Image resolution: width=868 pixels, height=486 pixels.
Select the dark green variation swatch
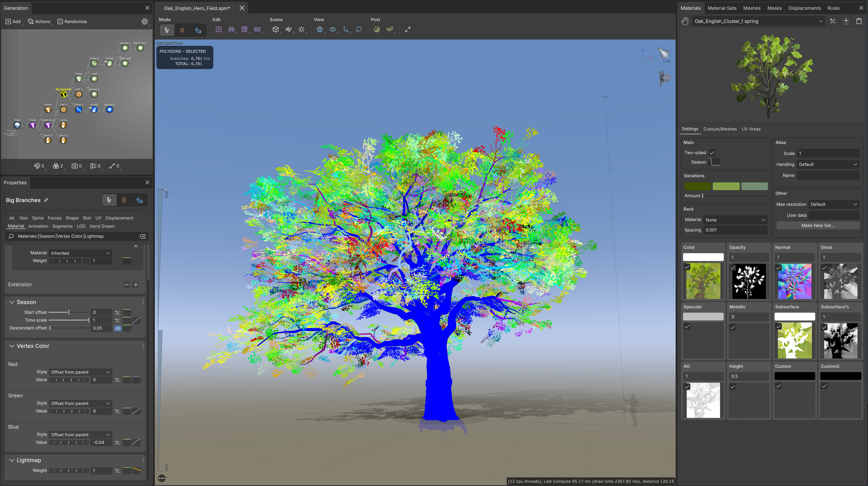point(698,186)
